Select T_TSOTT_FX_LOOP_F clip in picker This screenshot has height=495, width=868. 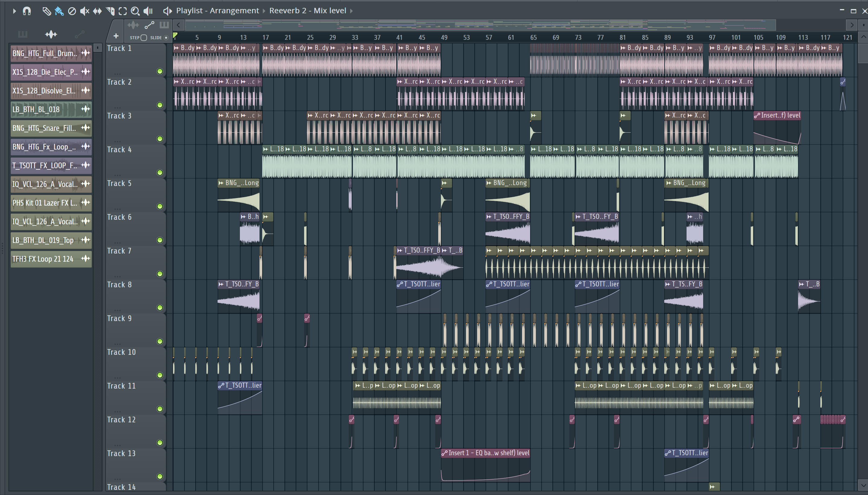pos(51,165)
